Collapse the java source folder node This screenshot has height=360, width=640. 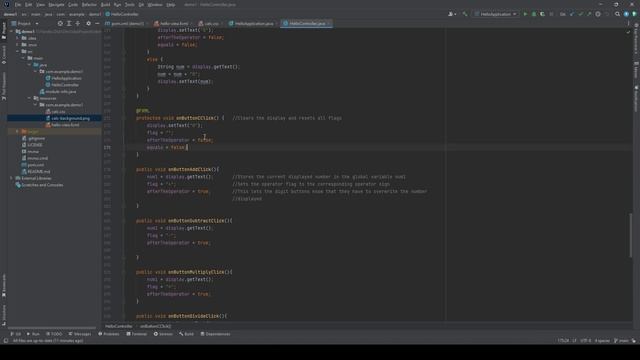29,64
